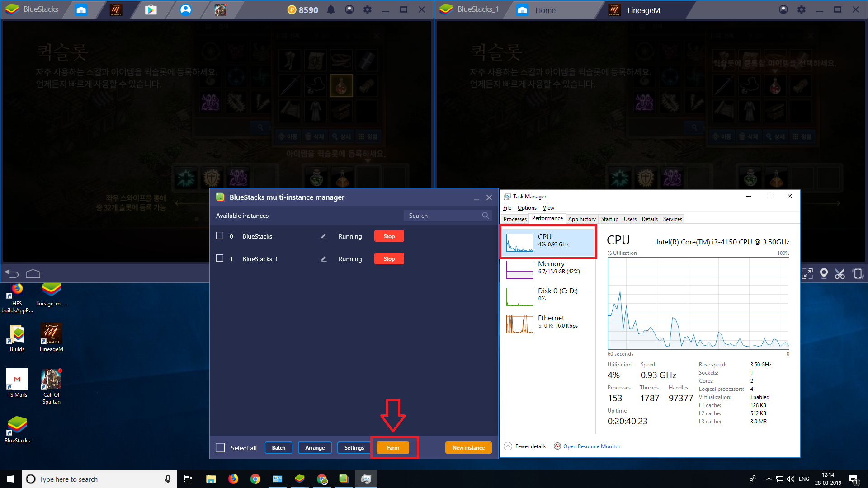
Task: Show hidden tray icons chevron
Action: click(769, 479)
